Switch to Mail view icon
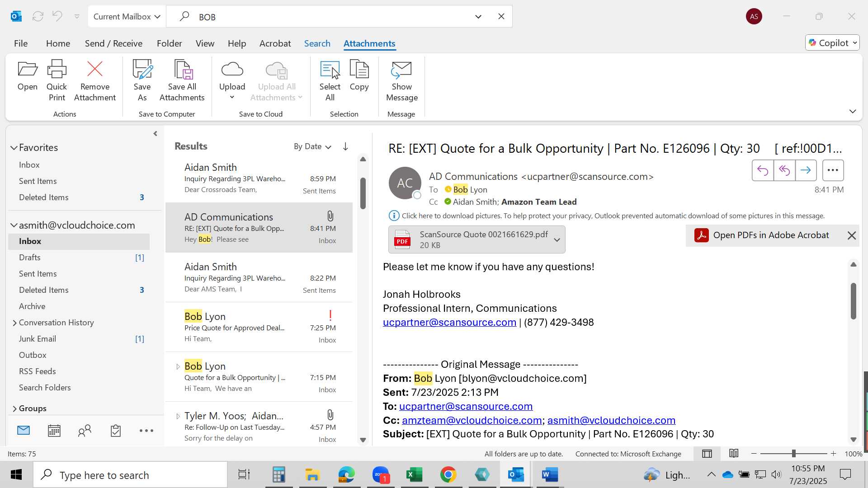Viewport: 868px width, 488px height. point(24,431)
